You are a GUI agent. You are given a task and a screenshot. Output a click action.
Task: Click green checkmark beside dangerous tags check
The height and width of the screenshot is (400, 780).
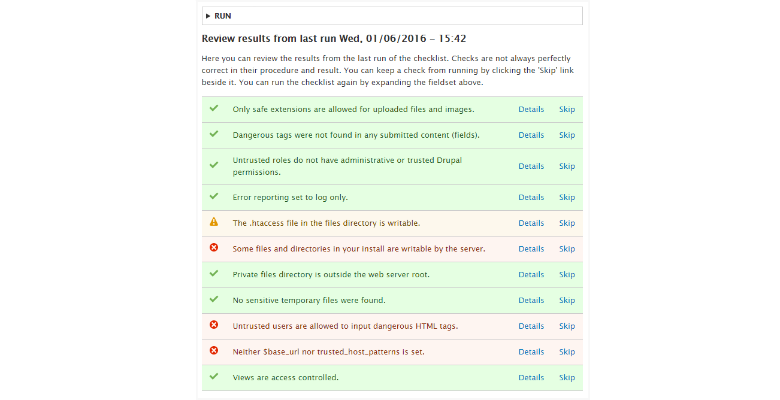[x=213, y=134]
